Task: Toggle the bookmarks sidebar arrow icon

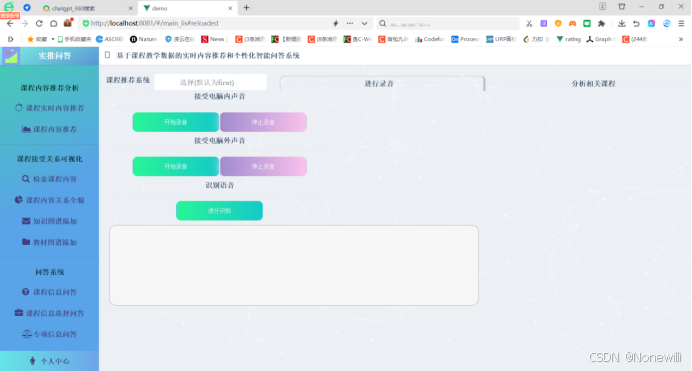Action: tap(10, 39)
